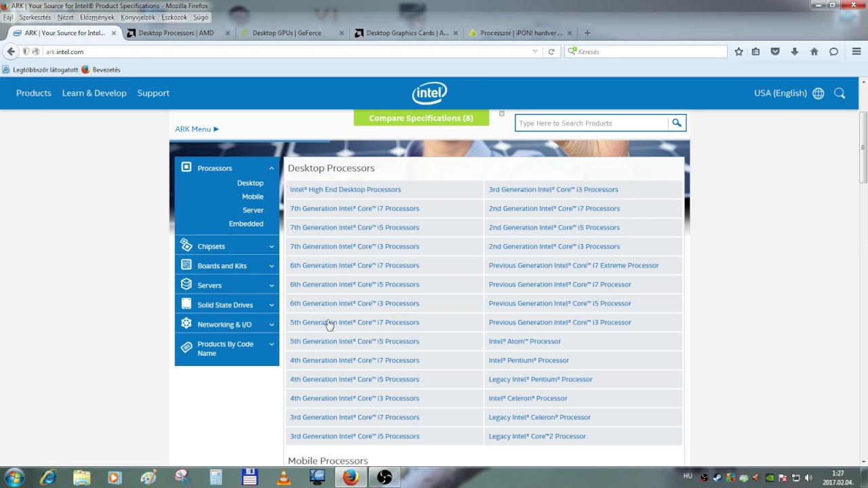The height and width of the screenshot is (488, 868).
Task: Reload the page with the refresh icon
Action: [551, 52]
